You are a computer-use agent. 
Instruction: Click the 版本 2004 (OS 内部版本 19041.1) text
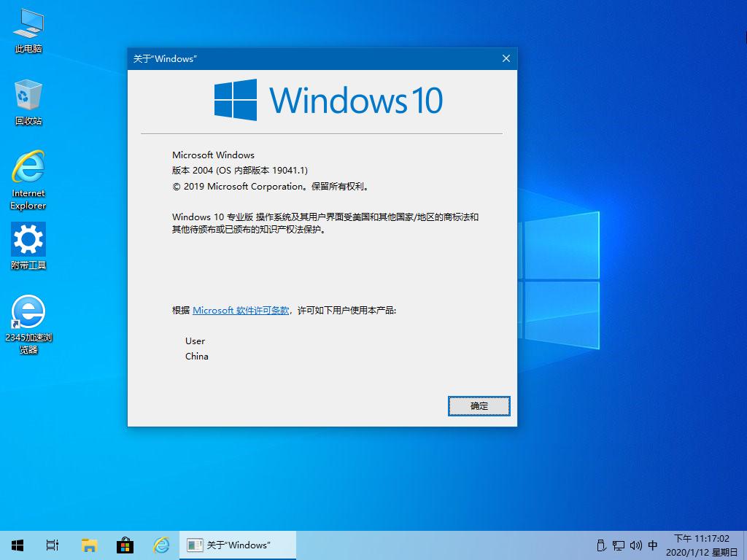(239, 171)
